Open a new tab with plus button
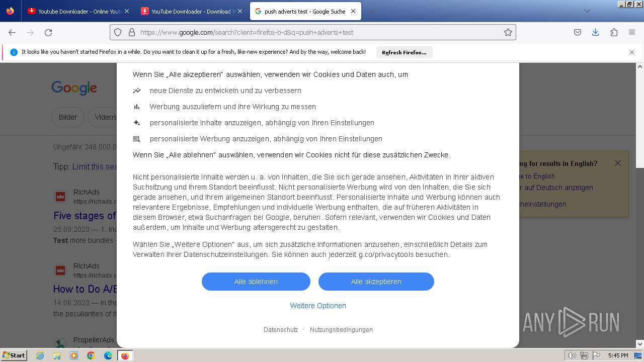 coord(372,11)
